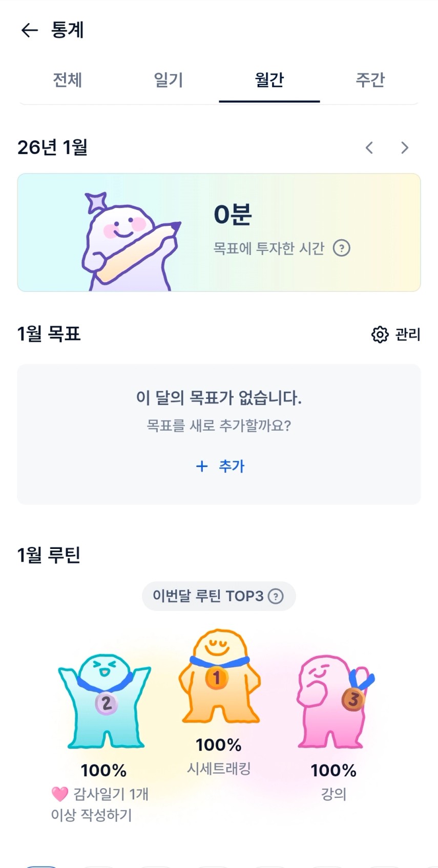
Task: Select the first-place orange mascot
Action: (219, 676)
